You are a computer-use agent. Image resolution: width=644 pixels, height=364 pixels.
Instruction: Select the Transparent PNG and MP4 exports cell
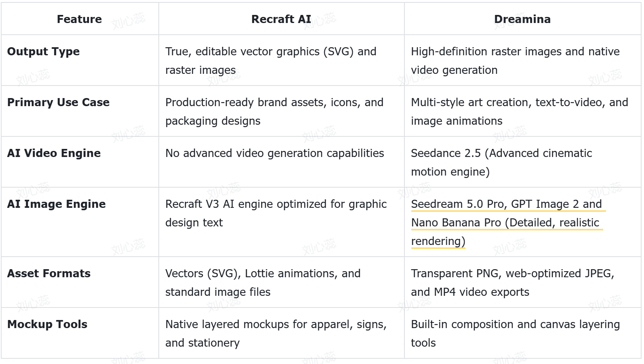click(522, 282)
